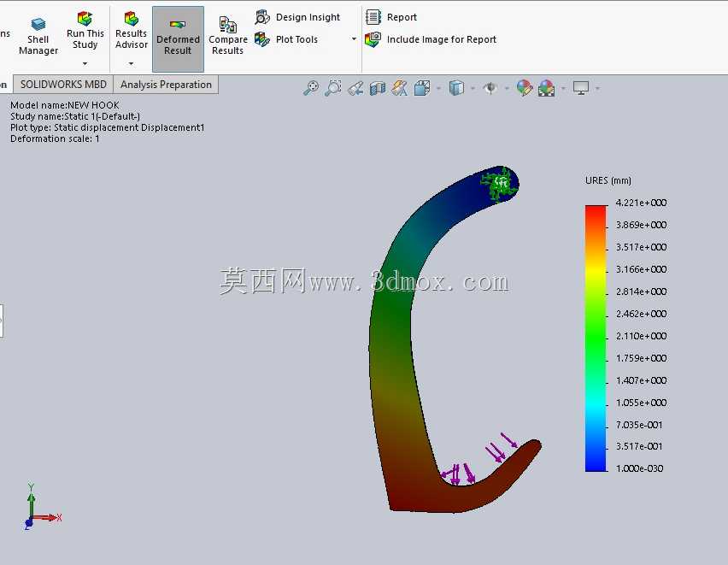Click the Hide/Show Items eye icon
The width and height of the screenshot is (728, 565).
pos(490,87)
